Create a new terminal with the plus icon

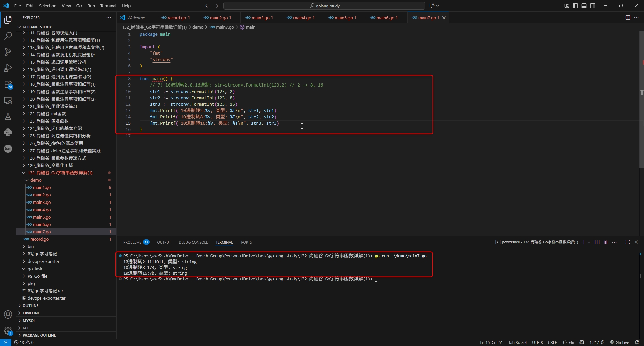[584, 242]
